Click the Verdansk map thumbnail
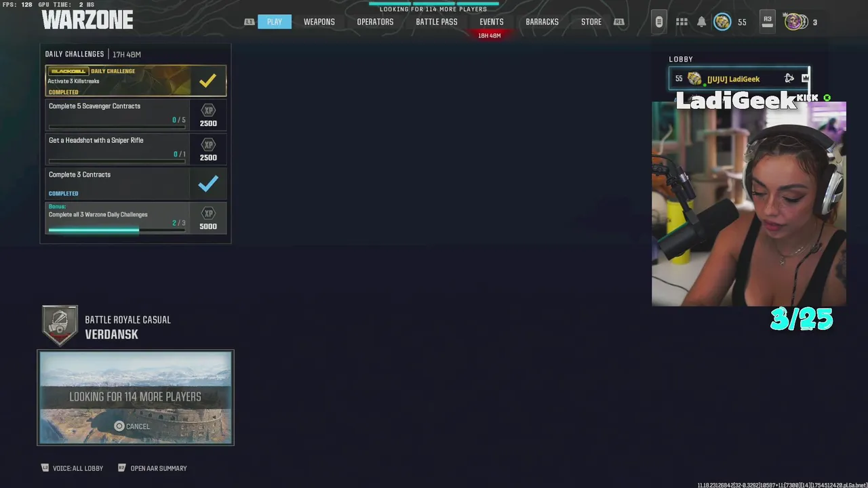The width and height of the screenshot is (868, 488). coord(136,398)
